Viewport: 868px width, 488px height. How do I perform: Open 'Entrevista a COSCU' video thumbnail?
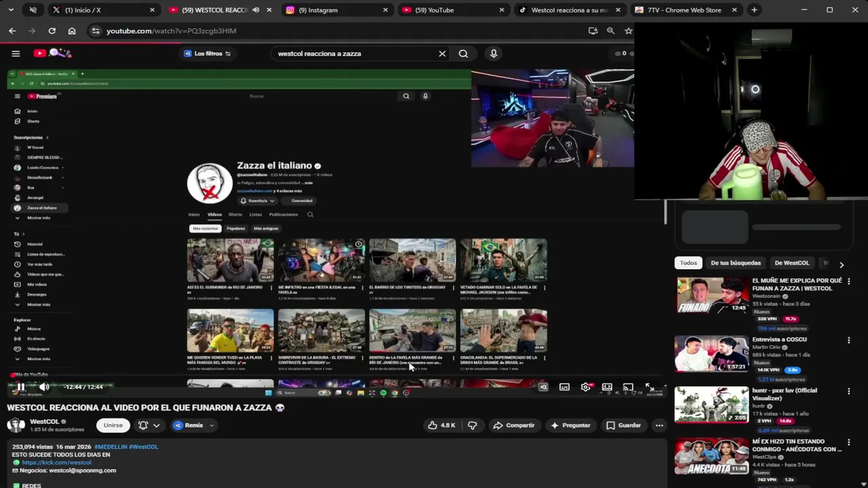point(711,353)
